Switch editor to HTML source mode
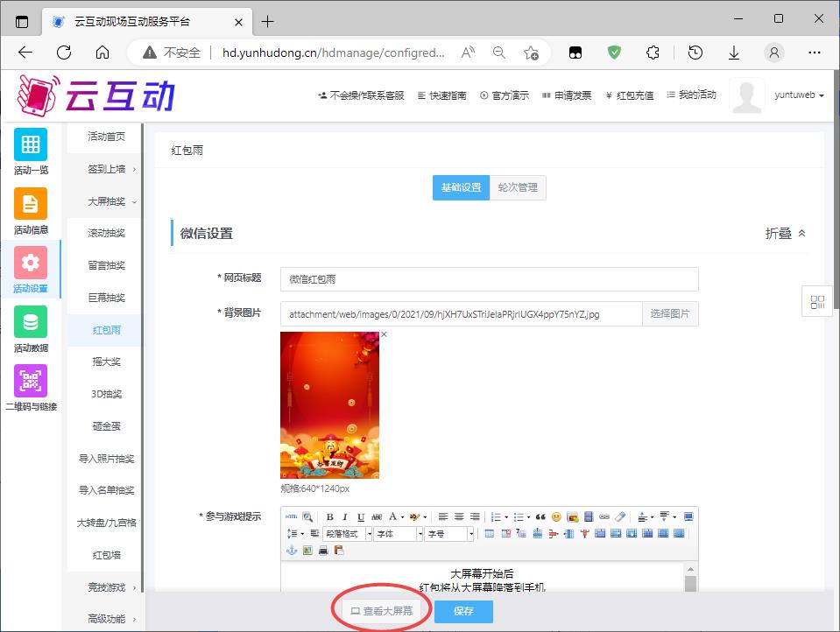This screenshot has height=632, width=840. 291,516
